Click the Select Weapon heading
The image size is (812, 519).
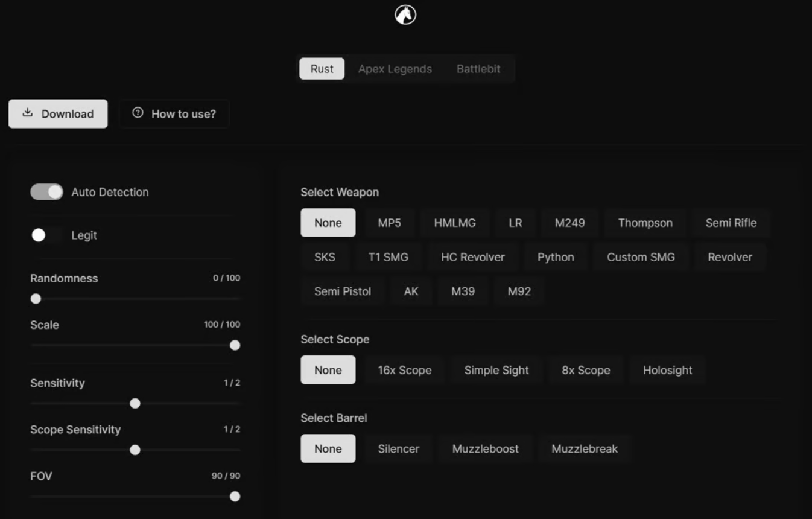[x=340, y=192]
